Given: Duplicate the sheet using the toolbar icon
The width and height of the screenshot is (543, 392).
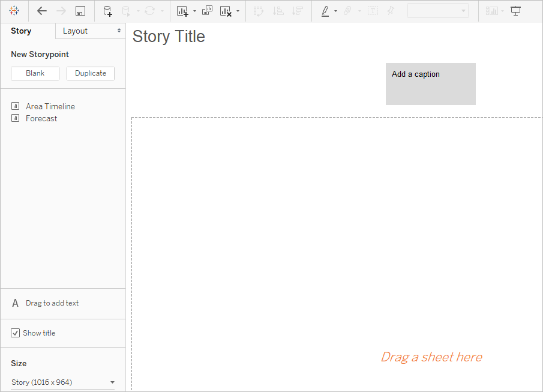Looking at the screenshot, I should pos(207,11).
